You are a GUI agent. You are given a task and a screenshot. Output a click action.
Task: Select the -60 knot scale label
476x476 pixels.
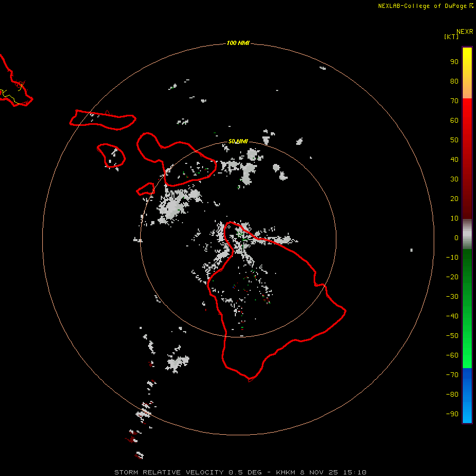pyautogui.click(x=452, y=355)
